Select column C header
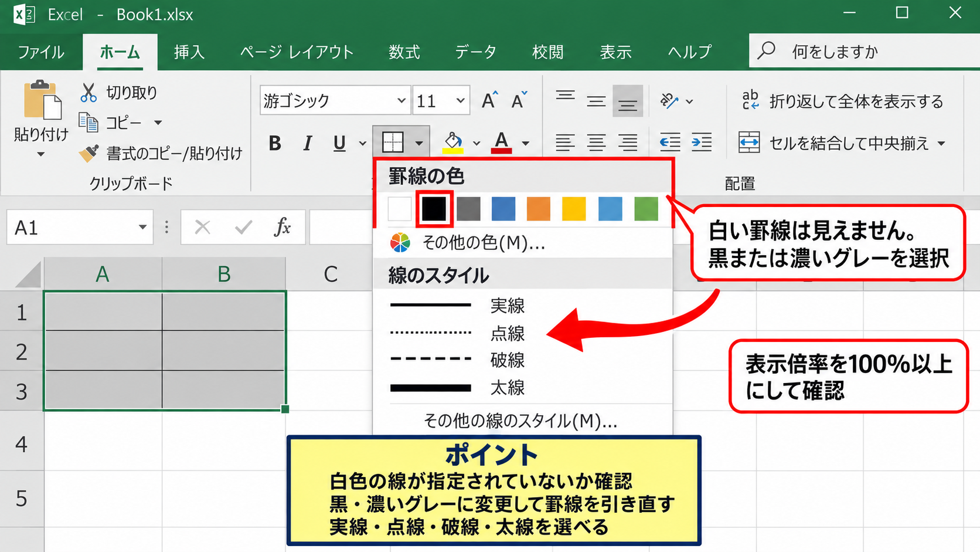This screenshot has width=980, height=552. click(x=331, y=274)
